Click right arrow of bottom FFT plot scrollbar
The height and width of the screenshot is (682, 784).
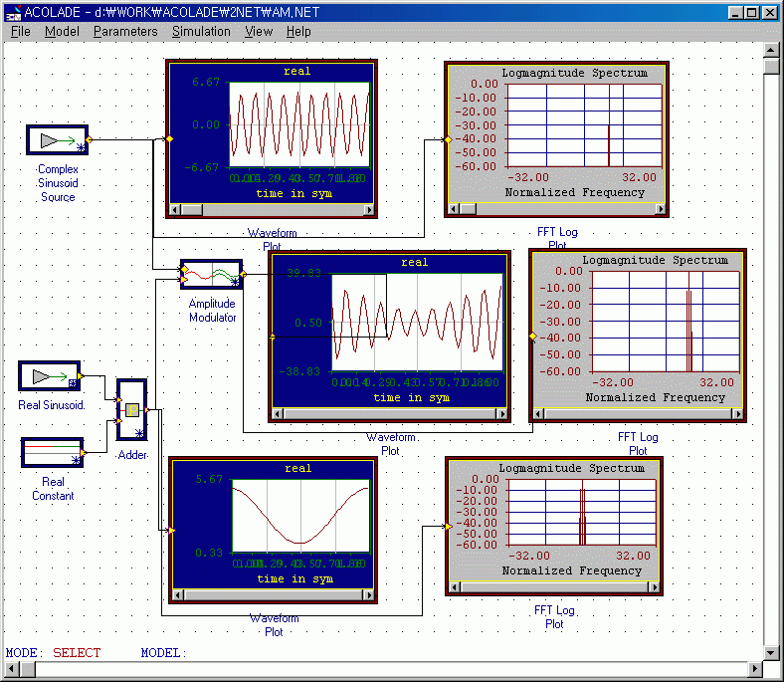(655, 587)
